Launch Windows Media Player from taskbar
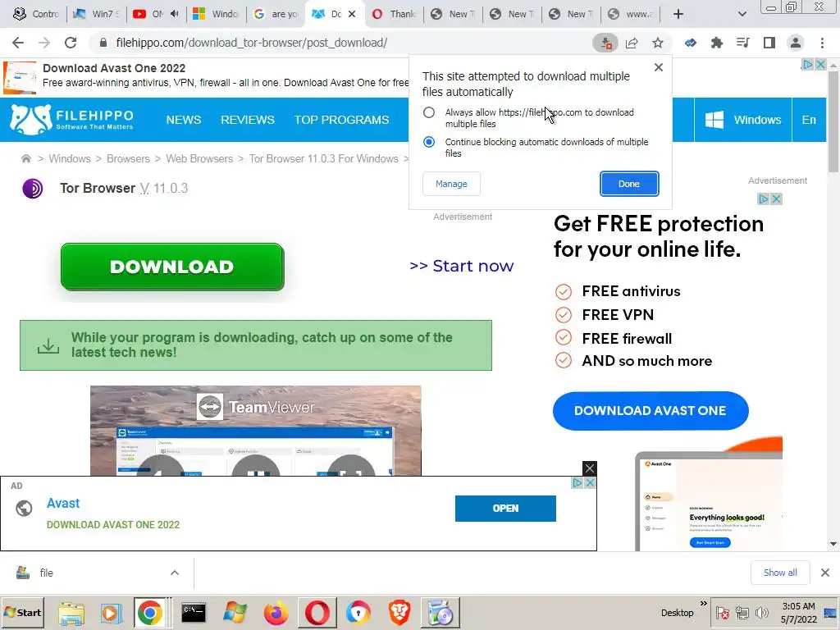 point(111,612)
